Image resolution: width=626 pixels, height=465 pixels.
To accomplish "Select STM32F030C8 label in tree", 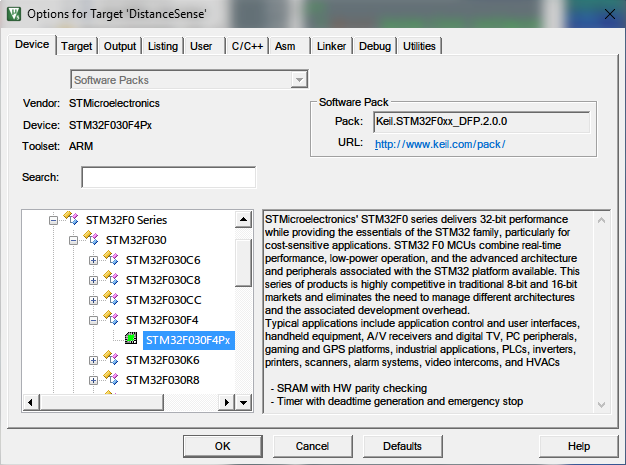I will 163,280.
